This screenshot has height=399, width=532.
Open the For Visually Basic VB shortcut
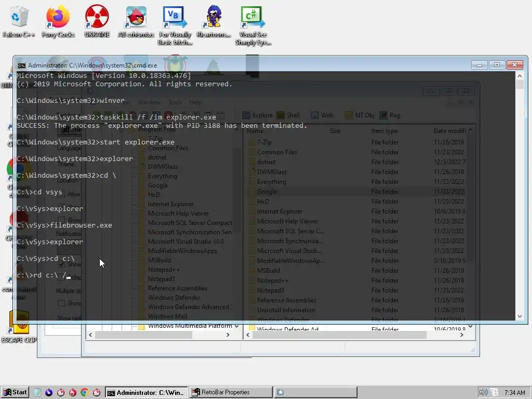point(175,25)
